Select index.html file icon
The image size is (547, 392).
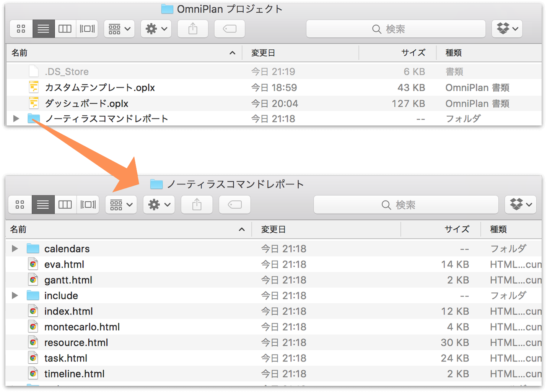click(x=33, y=311)
